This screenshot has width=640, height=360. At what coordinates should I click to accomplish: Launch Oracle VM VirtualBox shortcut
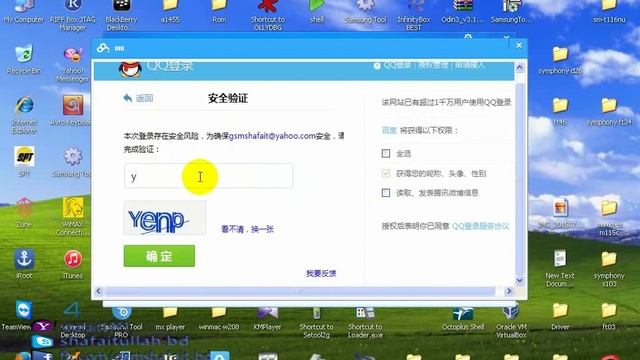coord(511,321)
